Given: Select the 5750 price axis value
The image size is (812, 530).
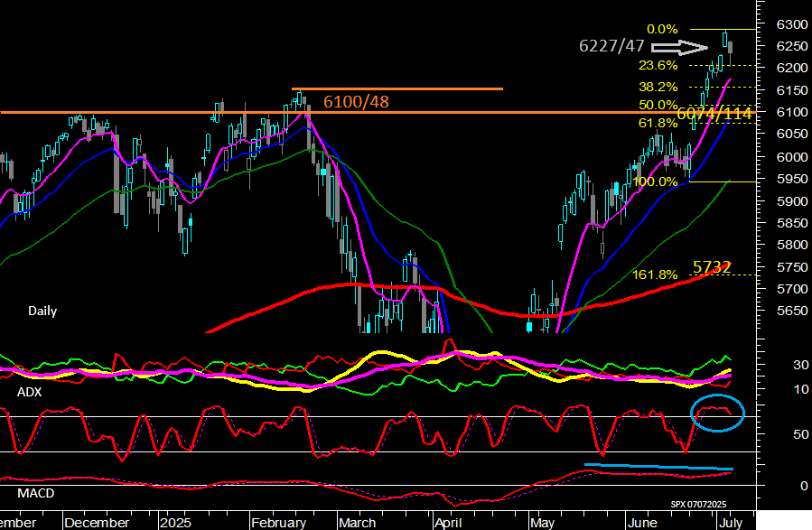Looking at the screenshot, I should (x=792, y=267).
